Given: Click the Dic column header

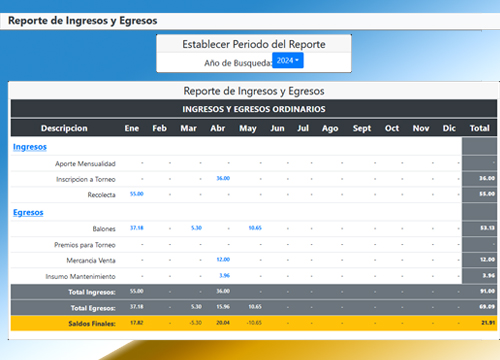Looking at the screenshot, I should [449, 128].
